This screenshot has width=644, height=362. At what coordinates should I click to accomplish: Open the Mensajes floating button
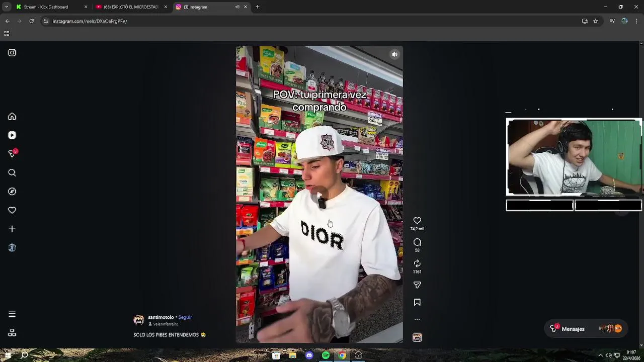pos(587,329)
